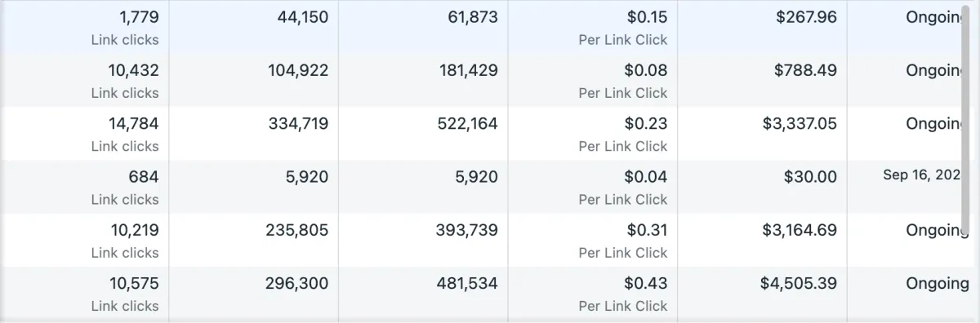980x323 pixels.
Task: Select the $30.00 amount spent cell
Action: [x=762, y=187]
